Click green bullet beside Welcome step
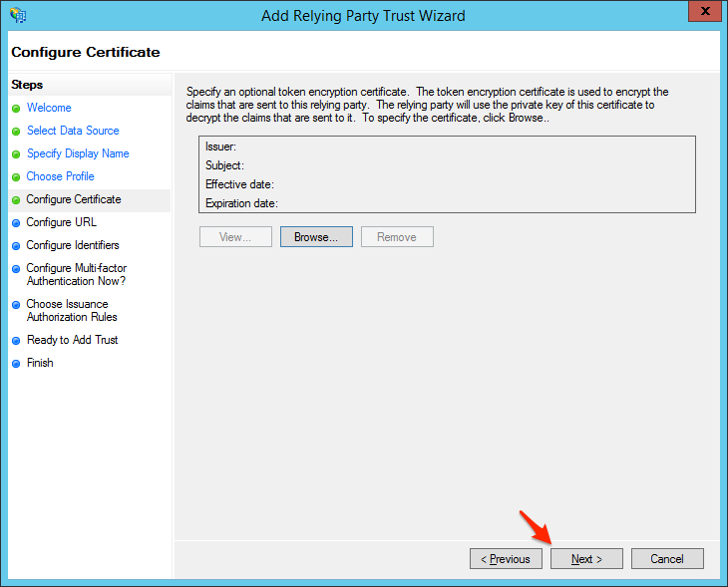This screenshot has width=728, height=587. (16, 109)
